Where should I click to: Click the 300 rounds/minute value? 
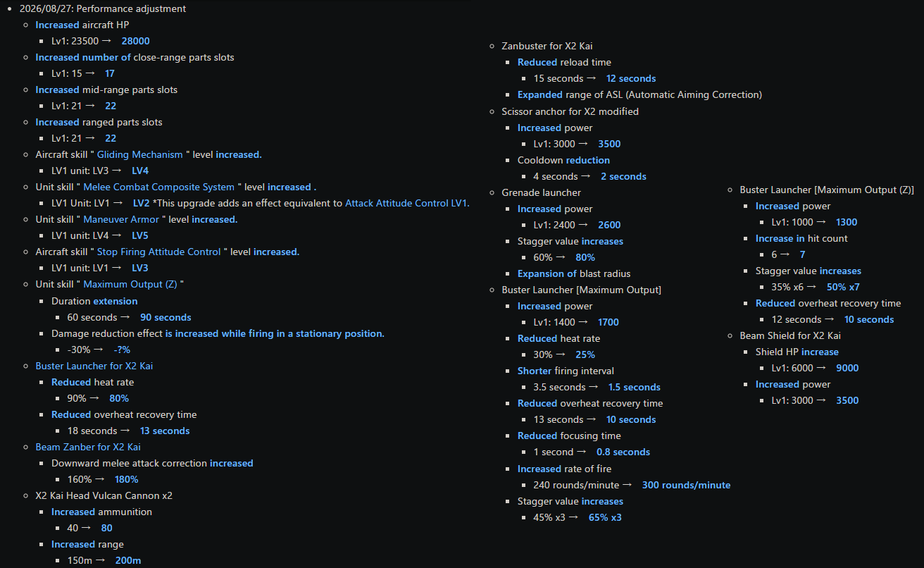pyautogui.click(x=686, y=485)
